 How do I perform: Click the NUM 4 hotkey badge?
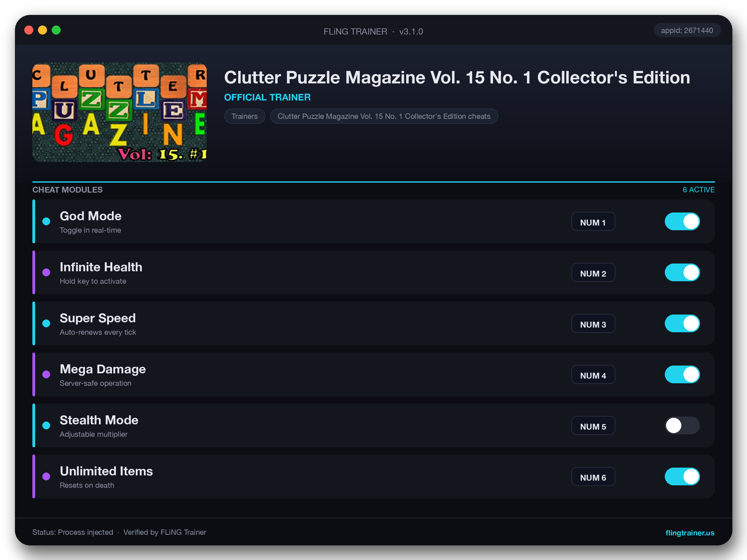(593, 374)
